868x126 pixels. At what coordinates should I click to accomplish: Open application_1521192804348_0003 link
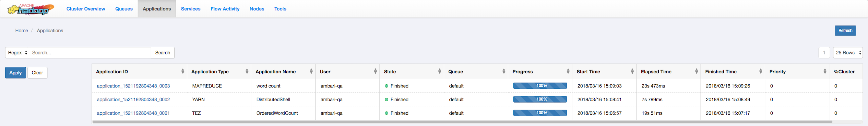pos(133,86)
